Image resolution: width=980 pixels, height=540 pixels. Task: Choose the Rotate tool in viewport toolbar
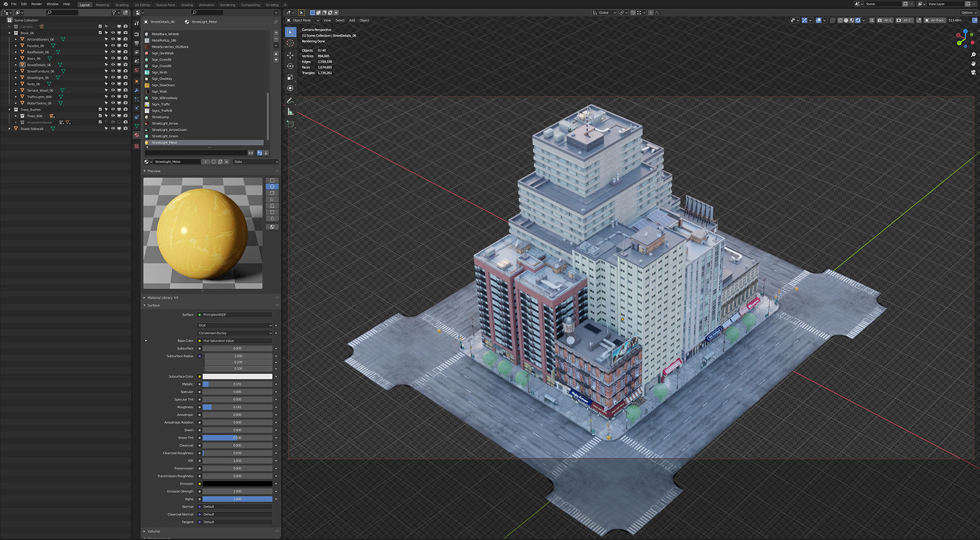[x=290, y=66]
